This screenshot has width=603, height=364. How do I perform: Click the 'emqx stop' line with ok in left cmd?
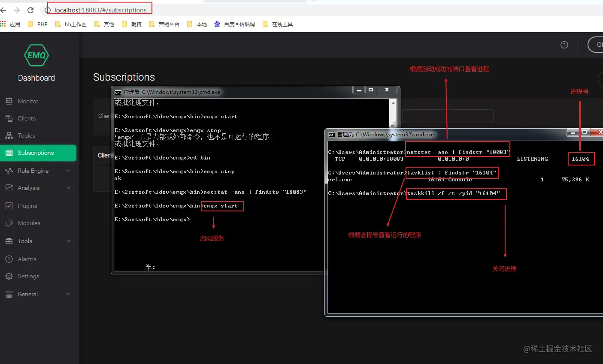tap(175, 171)
